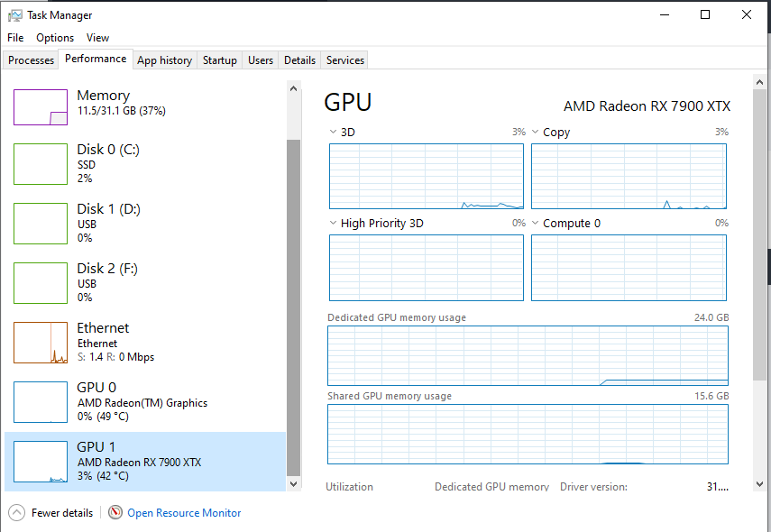Click the 15.6 GB shared memory value
This screenshot has width=771, height=532.
[711, 396]
